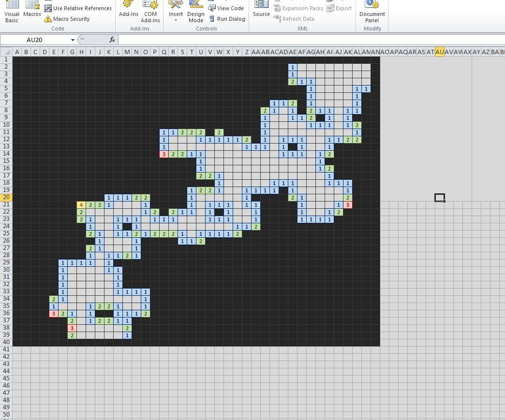The height and width of the screenshot is (420, 505).
Task: Open View Code for the active sheet
Action: (x=226, y=8)
